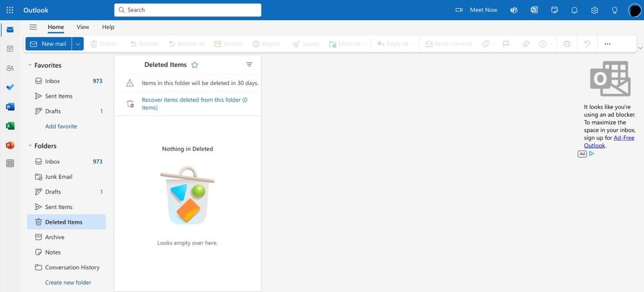644x292 pixels.
Task: Select Sent Items under Favorites
Action: [66, 96]
